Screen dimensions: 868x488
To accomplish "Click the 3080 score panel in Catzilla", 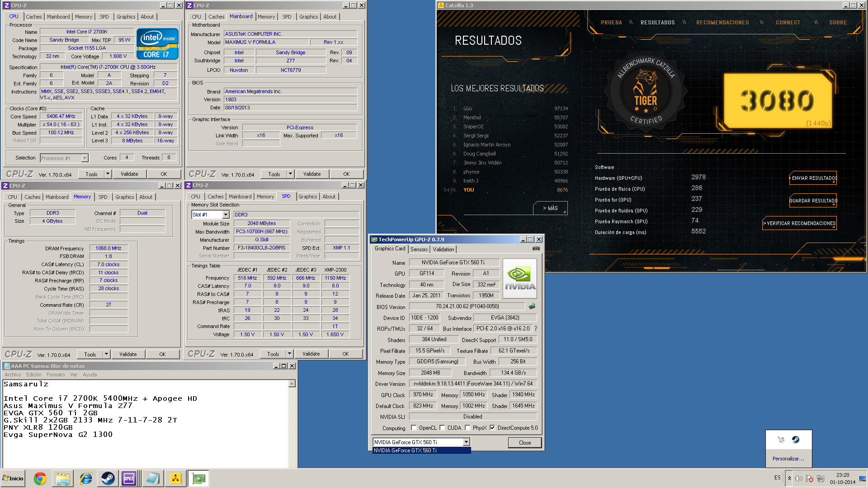I will point(778,101).
